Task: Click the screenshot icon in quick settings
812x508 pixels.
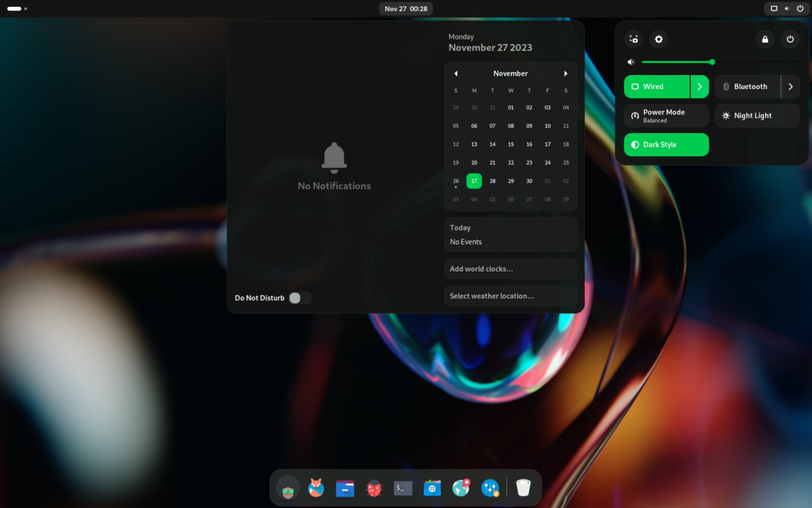Action: tap(634, 39)
